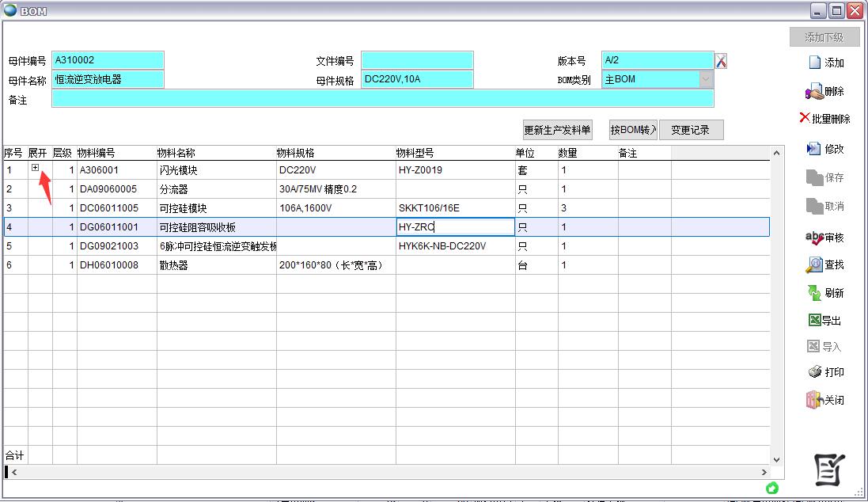Expand row 1 A306001 sub-items
Image resolution: width=868 pixels, height=502 pixels.
point(36,168)
